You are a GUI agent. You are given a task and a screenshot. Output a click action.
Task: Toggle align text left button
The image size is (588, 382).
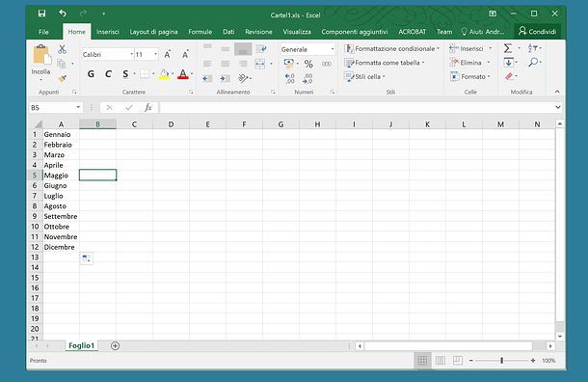click(x=207, y=64)
